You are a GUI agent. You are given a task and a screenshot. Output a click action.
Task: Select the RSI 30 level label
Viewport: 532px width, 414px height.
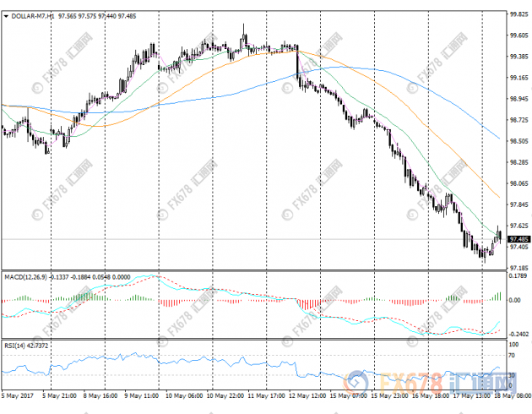(512, 375)
